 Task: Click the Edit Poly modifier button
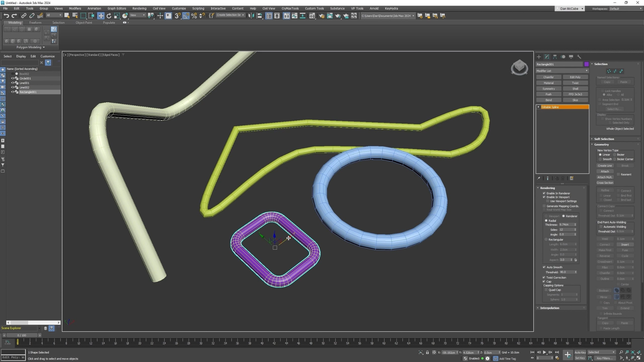(x=575, y=77)
